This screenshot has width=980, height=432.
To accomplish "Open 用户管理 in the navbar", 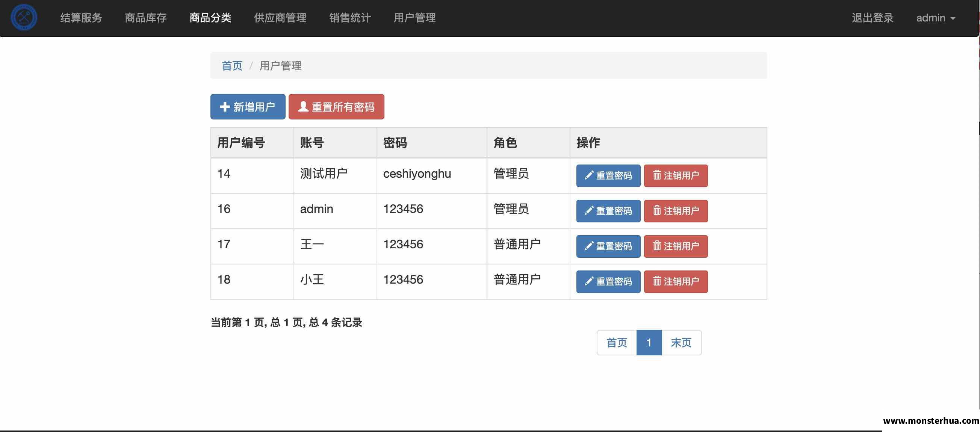I will pos(415,18).
